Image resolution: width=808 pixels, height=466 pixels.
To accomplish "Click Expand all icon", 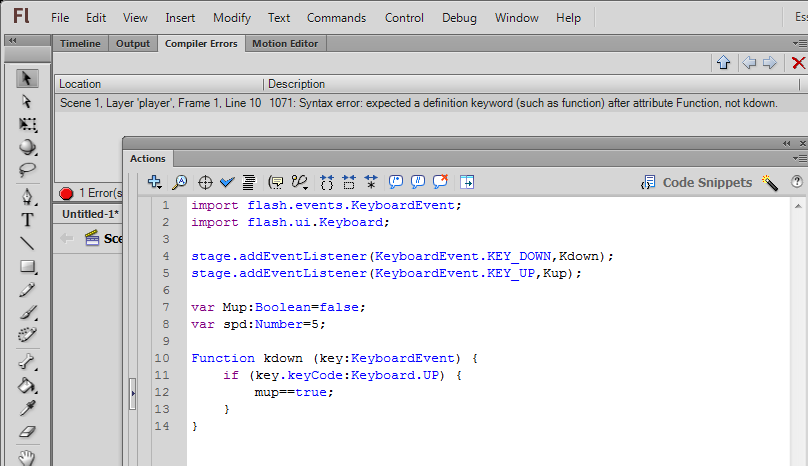I will 371,182.
